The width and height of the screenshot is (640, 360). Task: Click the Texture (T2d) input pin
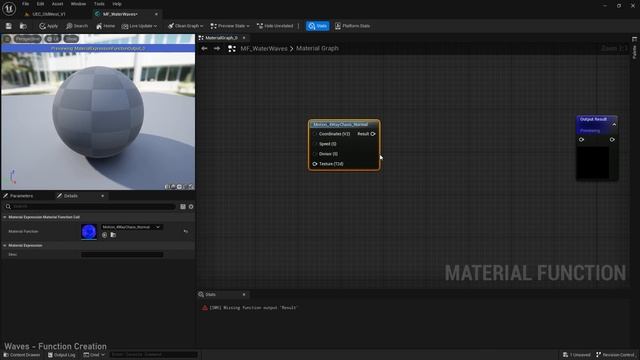(x=315, y=164)
